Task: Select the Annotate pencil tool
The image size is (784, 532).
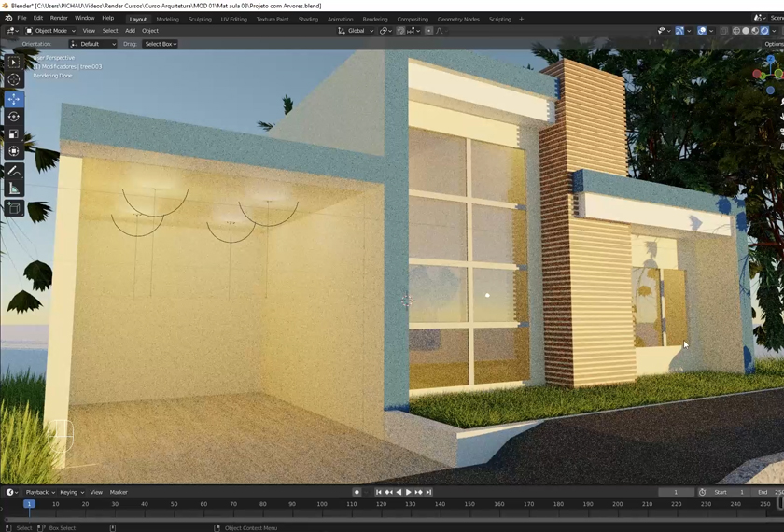Action: point(14,171)
